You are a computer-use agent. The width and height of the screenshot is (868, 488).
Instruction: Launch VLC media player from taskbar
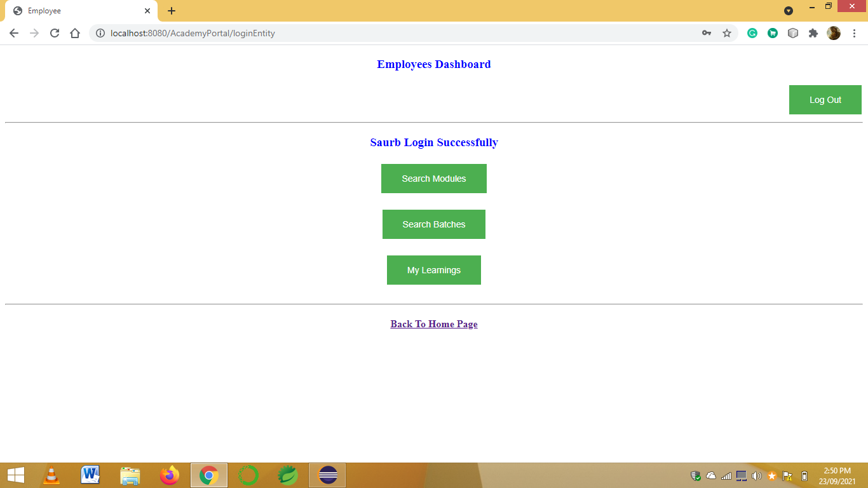[51, 475]
